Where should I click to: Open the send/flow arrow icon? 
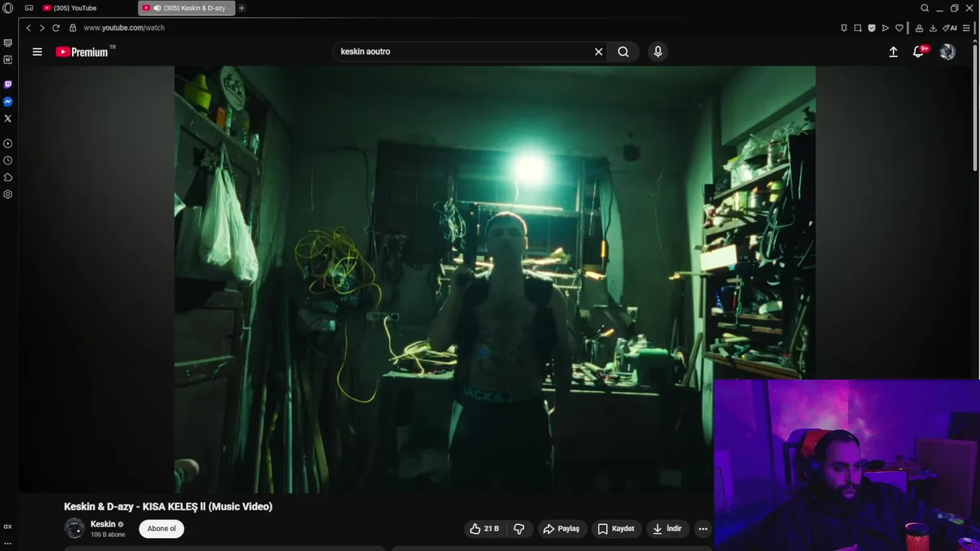[x=885, y=28]
